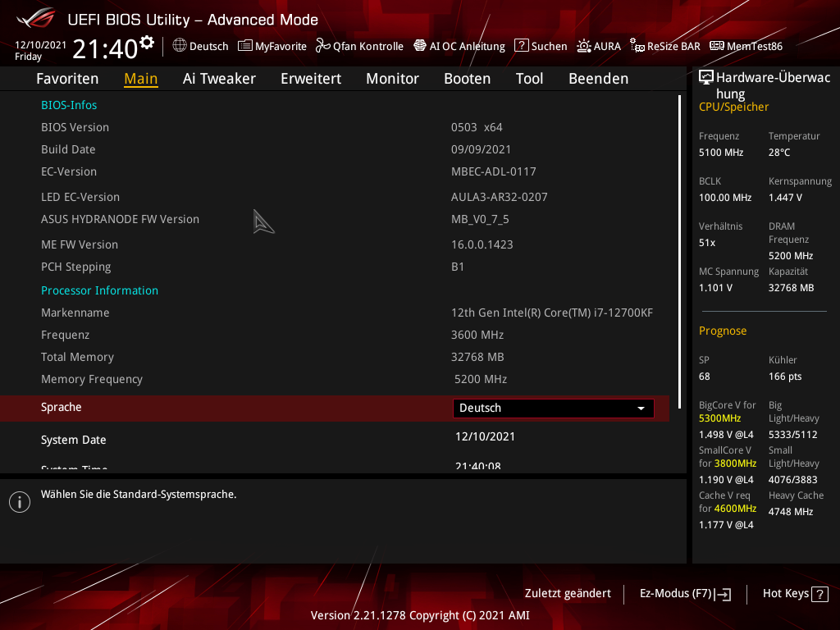Viewport: 840px width, 630px height.
Task: Open the Sprache language dropdown
Action: [x=553, y=408]
